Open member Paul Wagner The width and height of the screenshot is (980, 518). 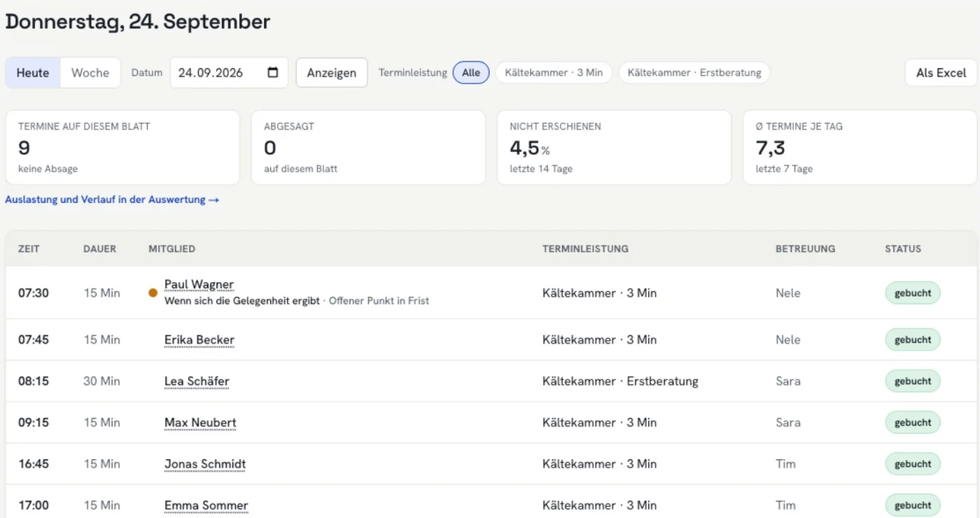(199, 284)
